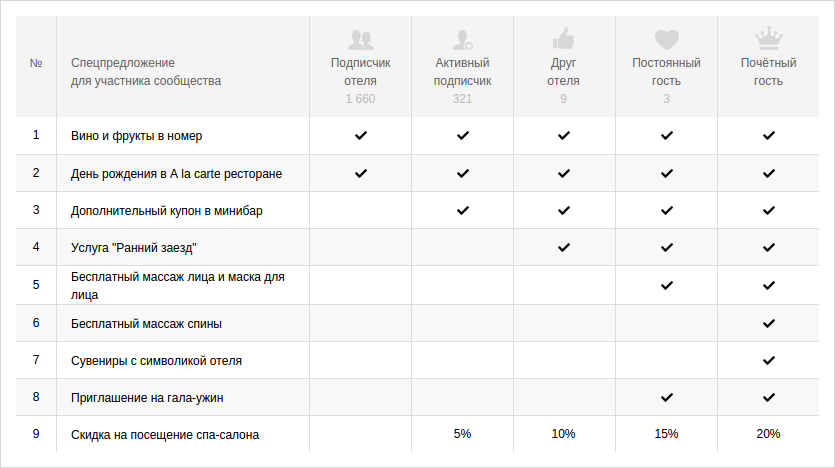835x468 pixels.
Task: Click Друг отеля checkmark for Ранний заезд
Action: (563, 247)
